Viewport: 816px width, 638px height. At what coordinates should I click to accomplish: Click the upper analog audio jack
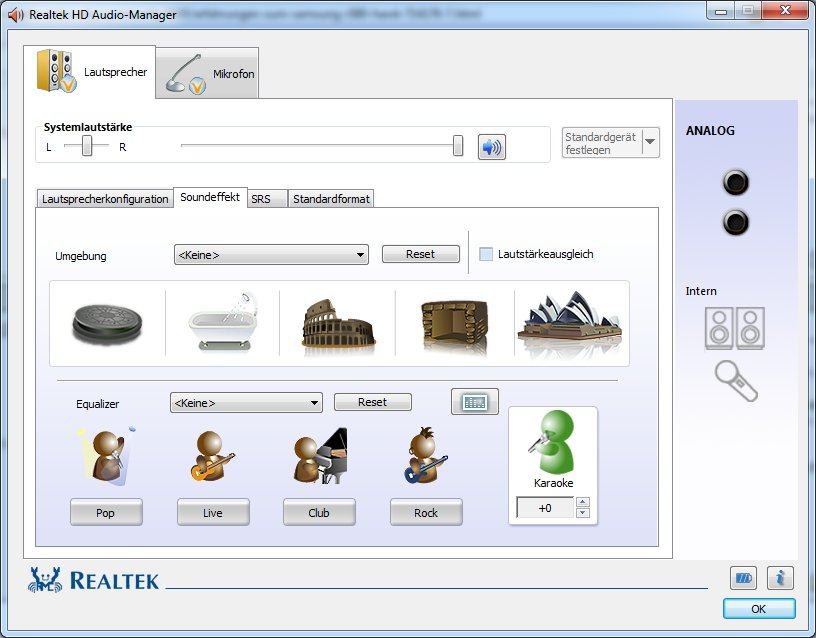point(736,182)
